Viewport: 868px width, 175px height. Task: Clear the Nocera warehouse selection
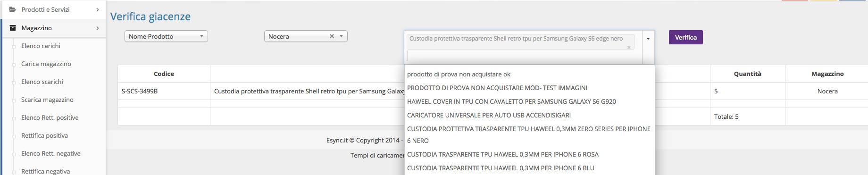(x=332, y=36)
